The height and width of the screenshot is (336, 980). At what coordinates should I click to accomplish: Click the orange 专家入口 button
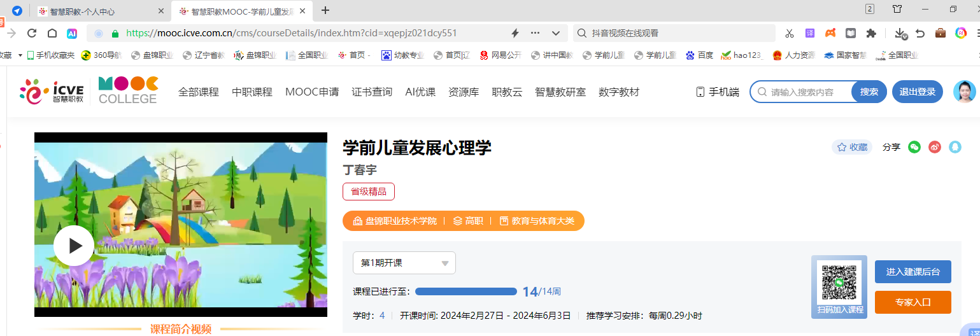click(x=913, y=302)
